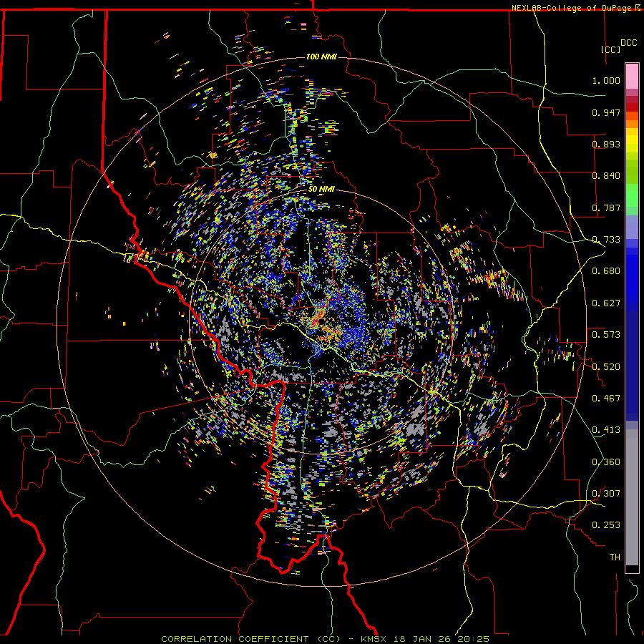Select the 0.840 legend value
Screen dimensions: 644x644
(x=606, y=176)
